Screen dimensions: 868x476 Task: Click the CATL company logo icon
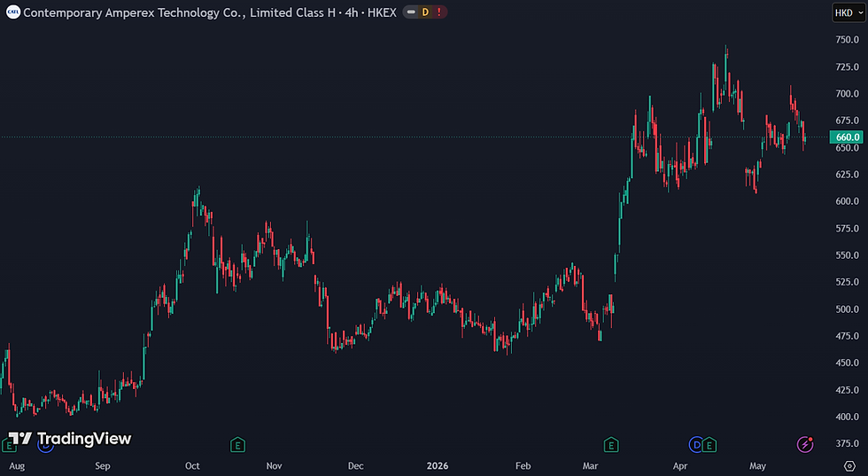13,12
